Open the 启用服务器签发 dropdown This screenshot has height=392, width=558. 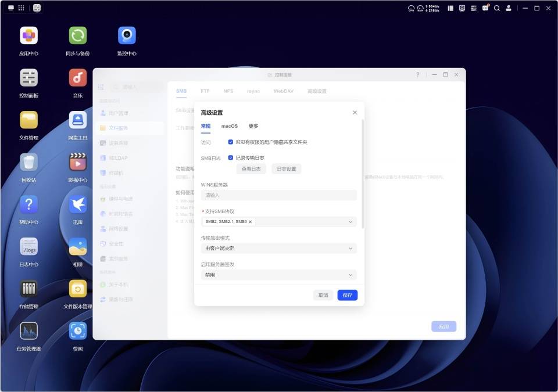pyautogui.click(x=278, y=275)
